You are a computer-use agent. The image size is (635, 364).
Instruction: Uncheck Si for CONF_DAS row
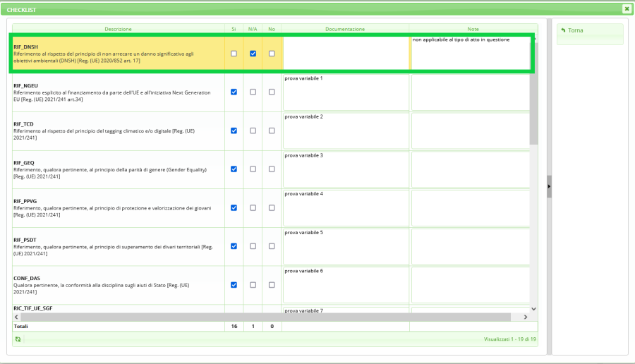234,285
